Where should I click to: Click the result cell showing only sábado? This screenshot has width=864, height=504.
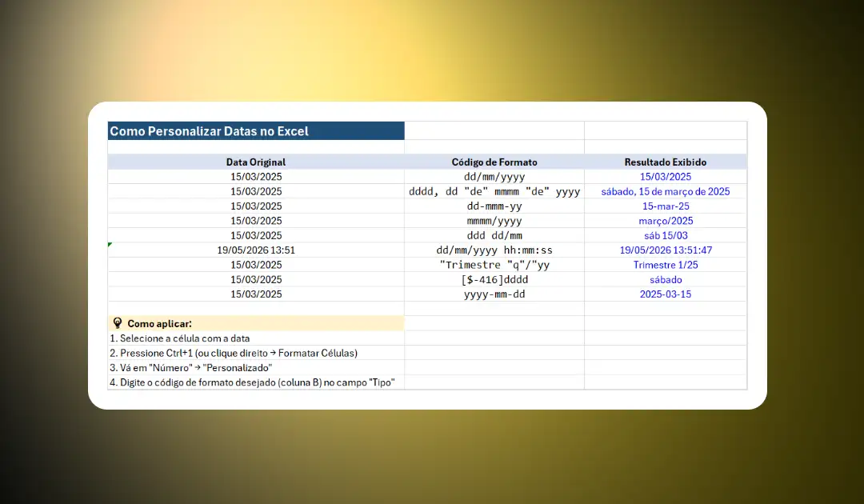click(x=666, y=279)
